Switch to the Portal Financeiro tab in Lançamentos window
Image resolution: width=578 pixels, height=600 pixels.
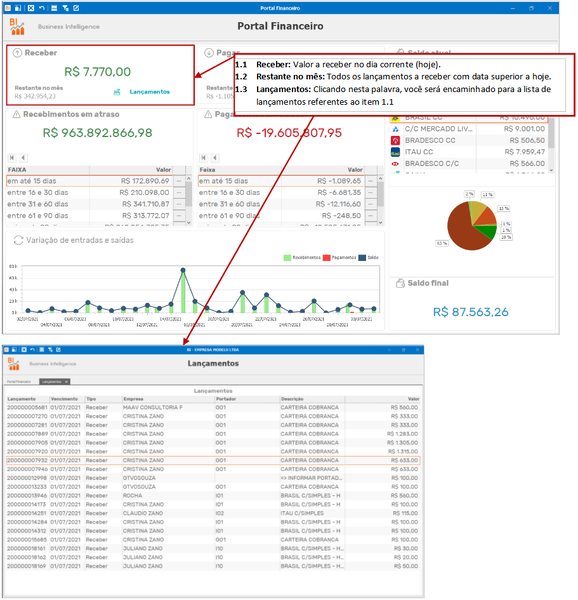pos(19,382)
